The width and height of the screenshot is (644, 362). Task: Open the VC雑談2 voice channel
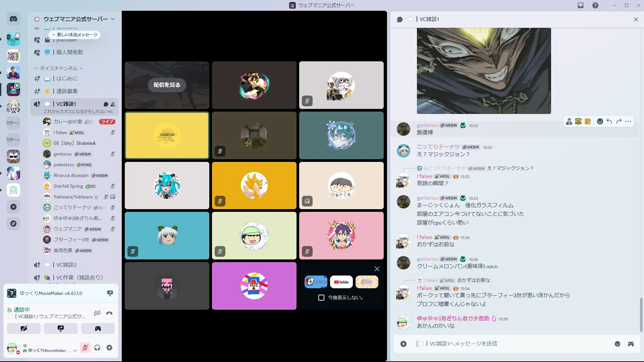pyautogui.click(x=66, y=265)
